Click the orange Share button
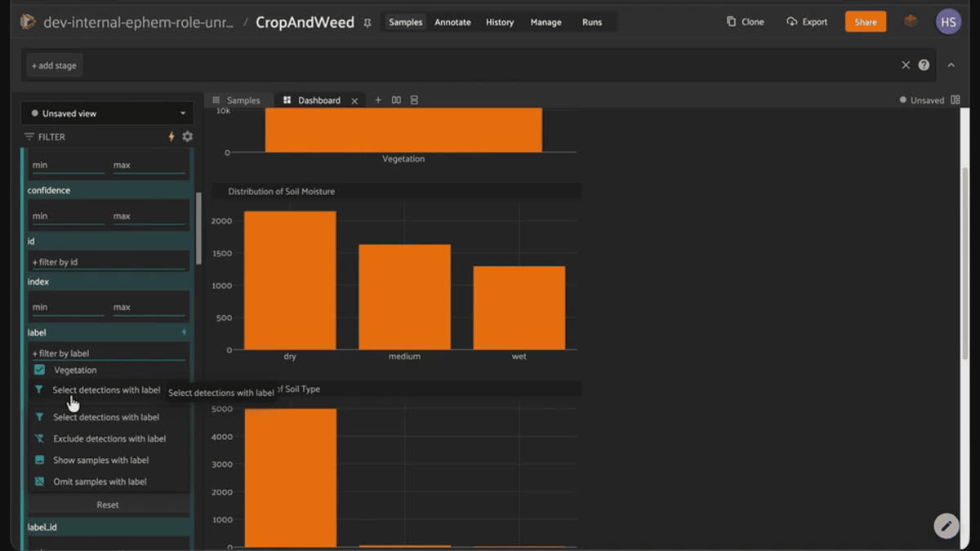The height and width of the screenshot is (551, 980). coord(866,22)
